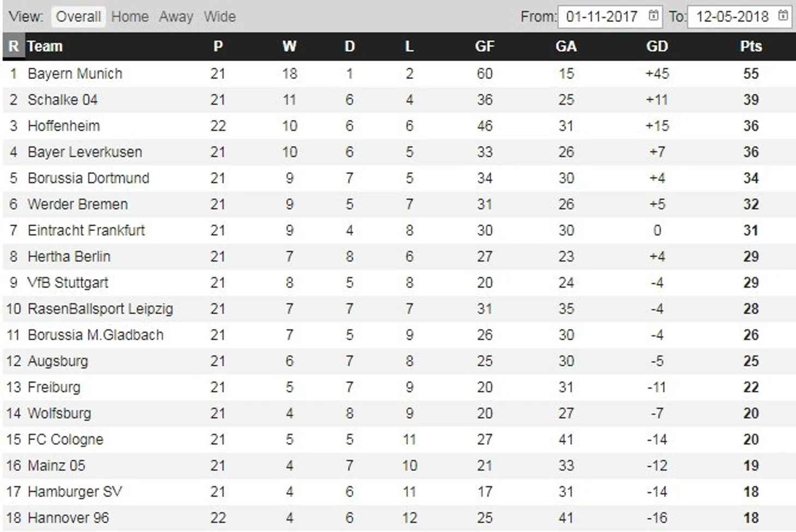Switch to the Home view tab
The width and height of the screenshot is (796, 532).
[130, 16]
